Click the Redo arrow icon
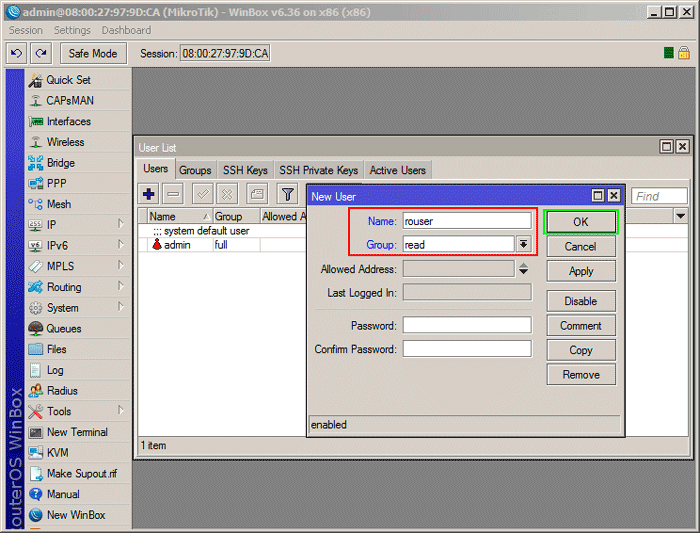The width and height of the screenshot is (700, 533). click(x=41, y=53)
